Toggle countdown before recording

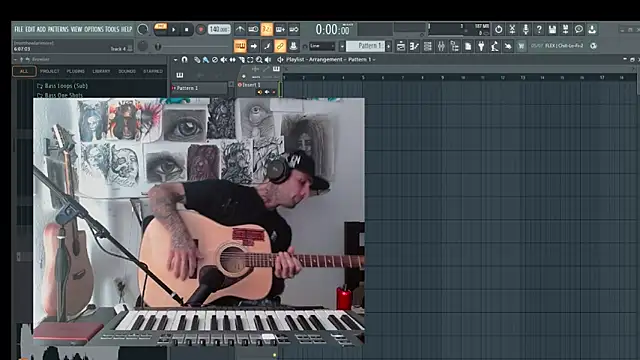point(267,29)
